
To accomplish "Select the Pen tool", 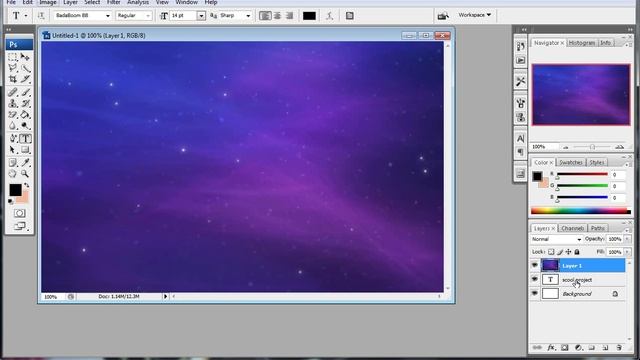I will (13, 139).
